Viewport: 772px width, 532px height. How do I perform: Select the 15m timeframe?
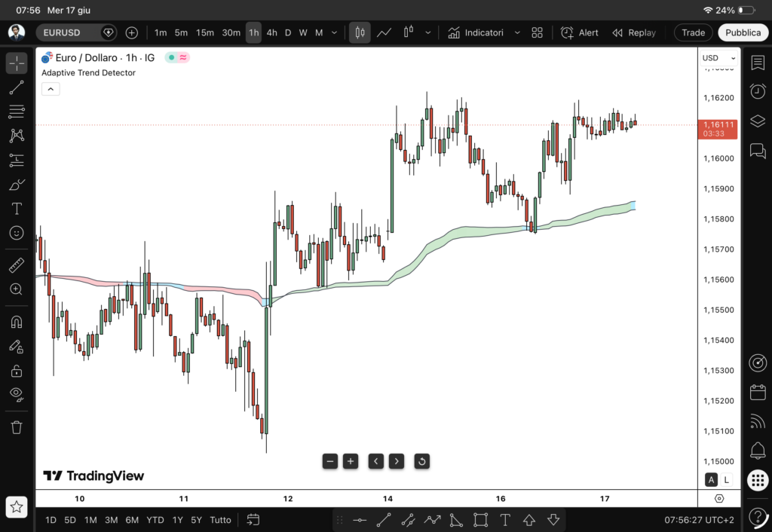tap(205, 32)
